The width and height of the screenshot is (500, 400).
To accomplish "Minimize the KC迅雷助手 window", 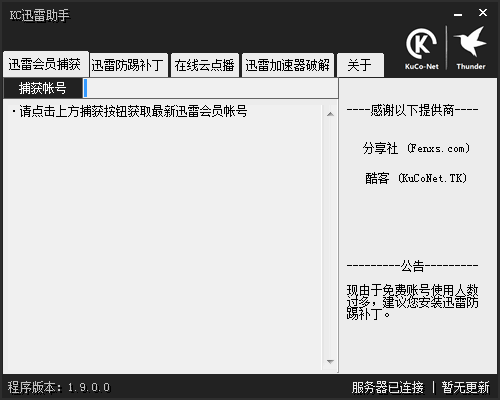I will (x=458, y=14).
